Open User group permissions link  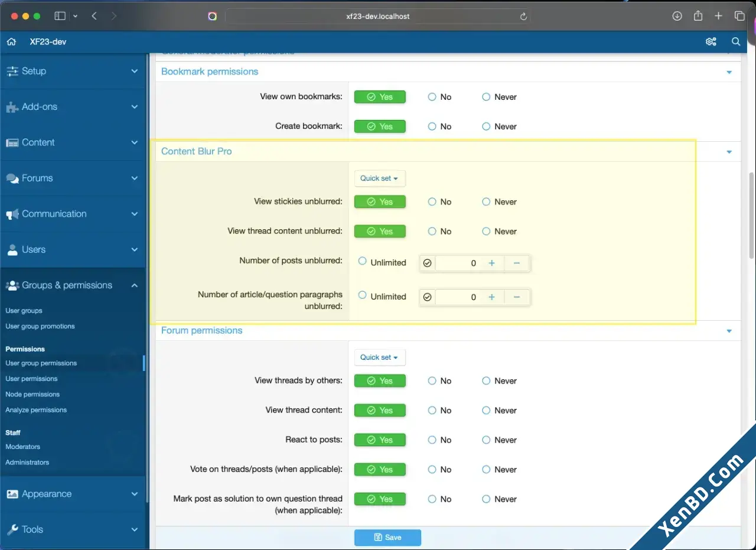[41, 363]
